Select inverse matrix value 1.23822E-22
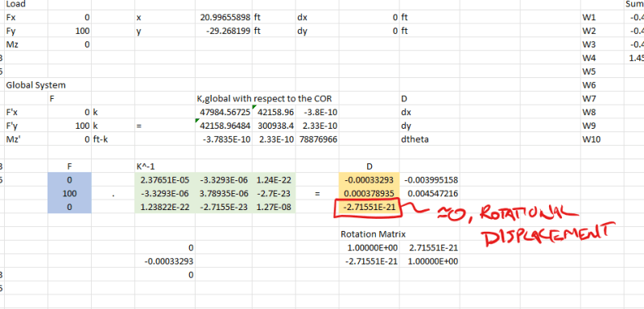The height and width of the screenshot is (309, 644). pos(165,207)
